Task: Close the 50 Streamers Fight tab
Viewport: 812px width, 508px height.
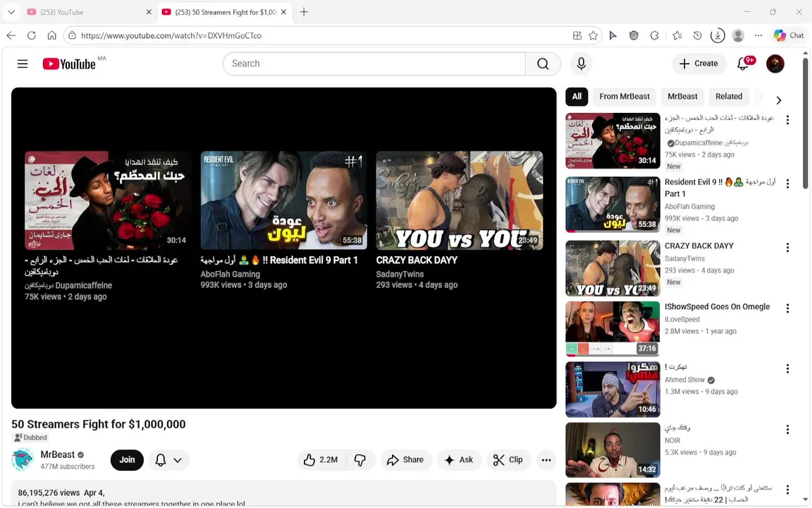Action: [x=283, y=11]
